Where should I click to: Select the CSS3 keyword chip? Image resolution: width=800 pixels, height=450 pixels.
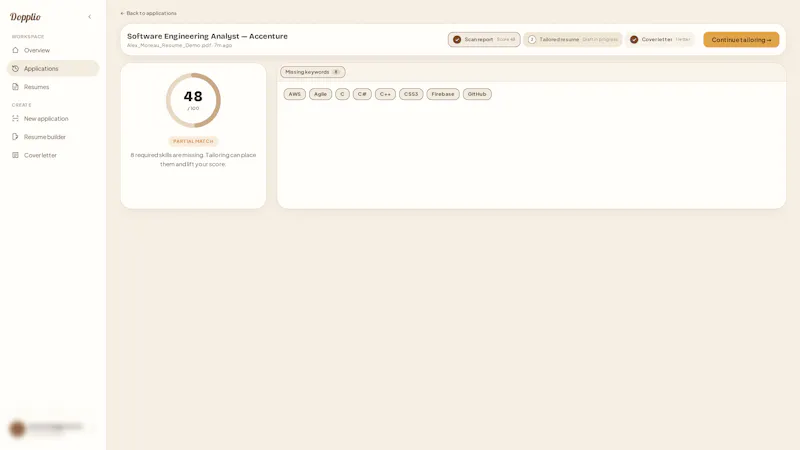[411, 94]
